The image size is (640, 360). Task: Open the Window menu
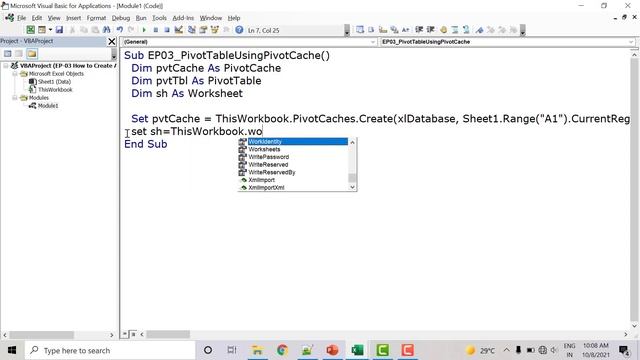point(211,18)
